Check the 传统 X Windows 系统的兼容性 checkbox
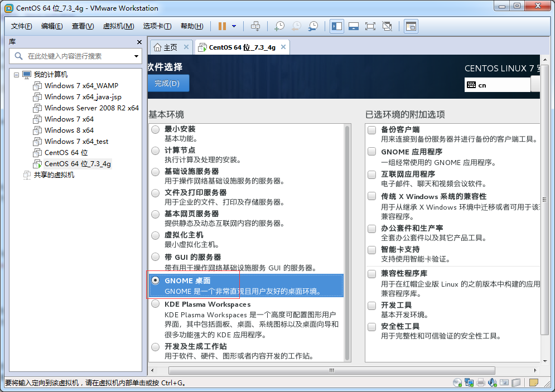This screenshot has height=392, width=555. (x=371, y=196)
